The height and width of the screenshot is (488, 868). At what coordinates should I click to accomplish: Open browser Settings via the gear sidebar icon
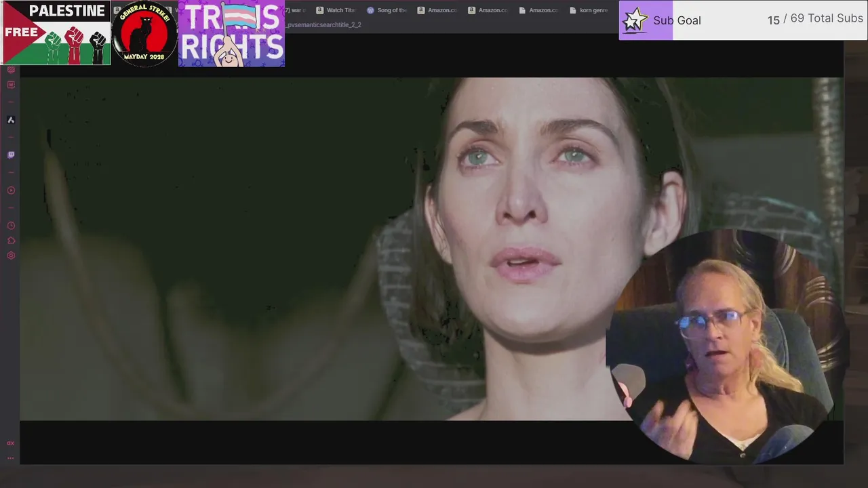coord(11,256)
